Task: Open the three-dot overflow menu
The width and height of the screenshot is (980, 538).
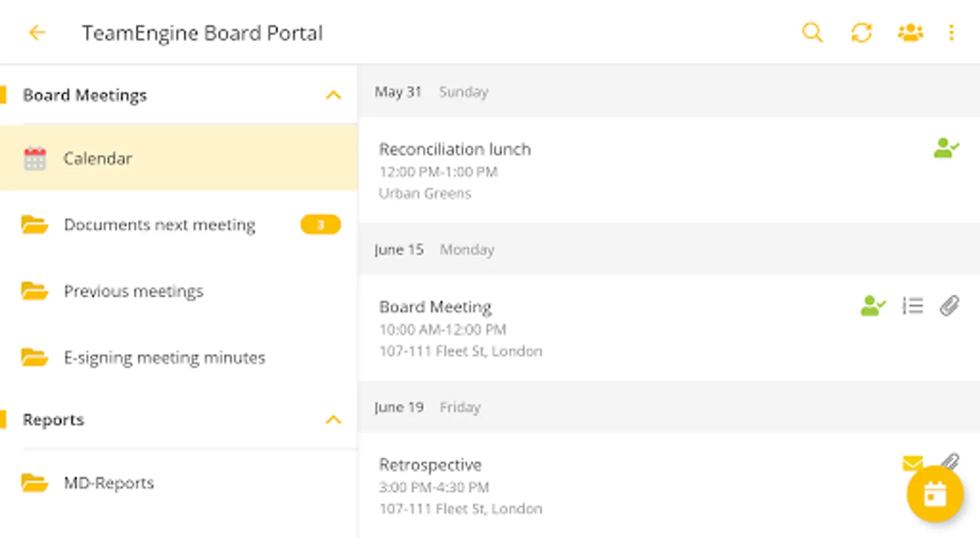Action: [x=951, y=33]
